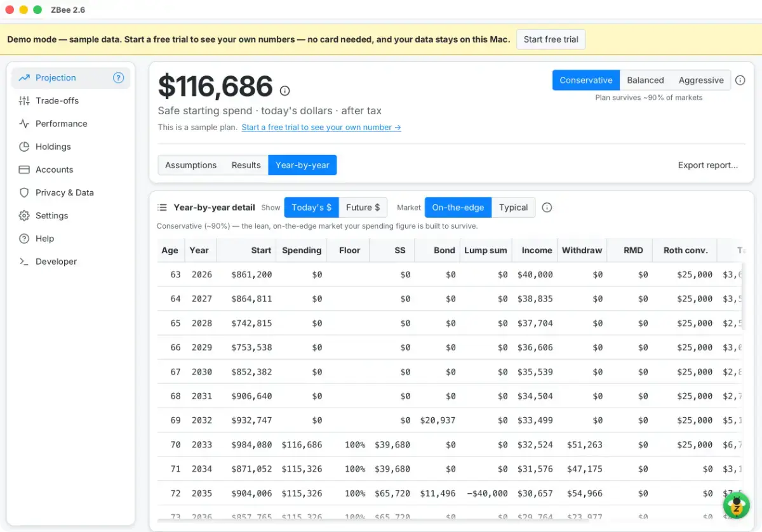The height and width of the screenshot is (532, 762).
Task: Open the Assumptions tab
Action: point(190,165)
